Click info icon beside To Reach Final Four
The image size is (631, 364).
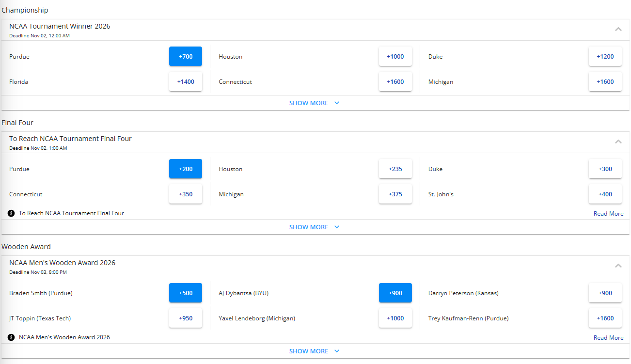[x=11, y=213]
